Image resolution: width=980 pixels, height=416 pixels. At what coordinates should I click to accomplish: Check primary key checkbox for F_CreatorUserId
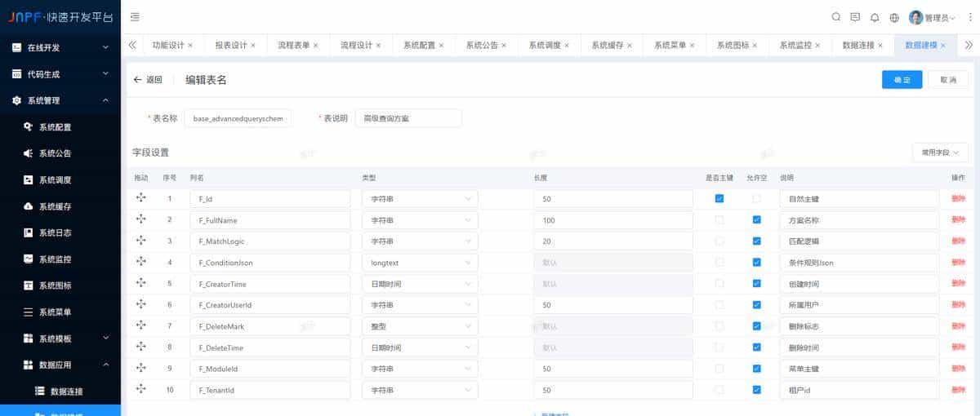pos(719,304)
